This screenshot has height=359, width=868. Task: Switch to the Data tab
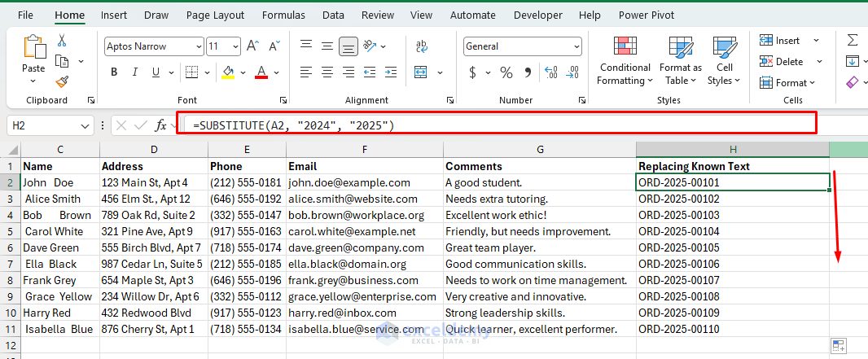(333, 15)
